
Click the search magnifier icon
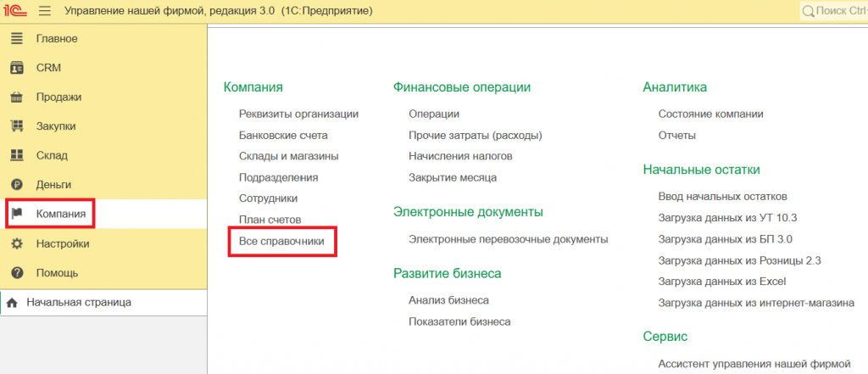(x=808, y=11)
